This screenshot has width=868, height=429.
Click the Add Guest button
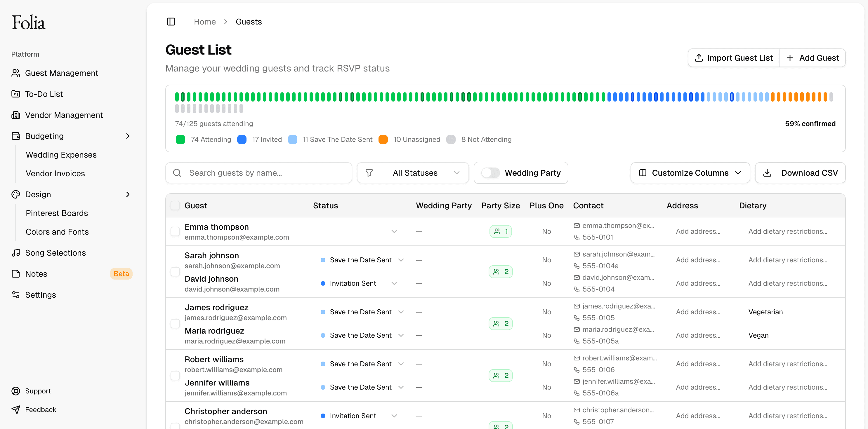pos(813,58)
